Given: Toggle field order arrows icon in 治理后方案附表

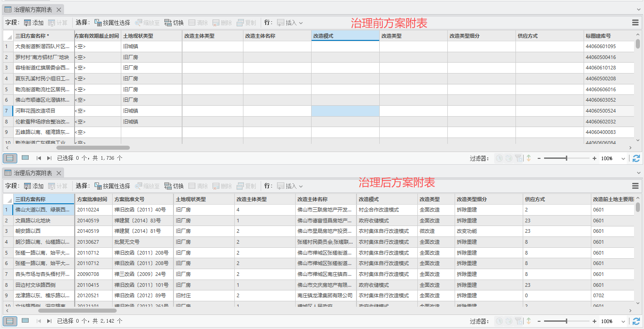Looking at the screenshot, I should (x=529, y=321).
